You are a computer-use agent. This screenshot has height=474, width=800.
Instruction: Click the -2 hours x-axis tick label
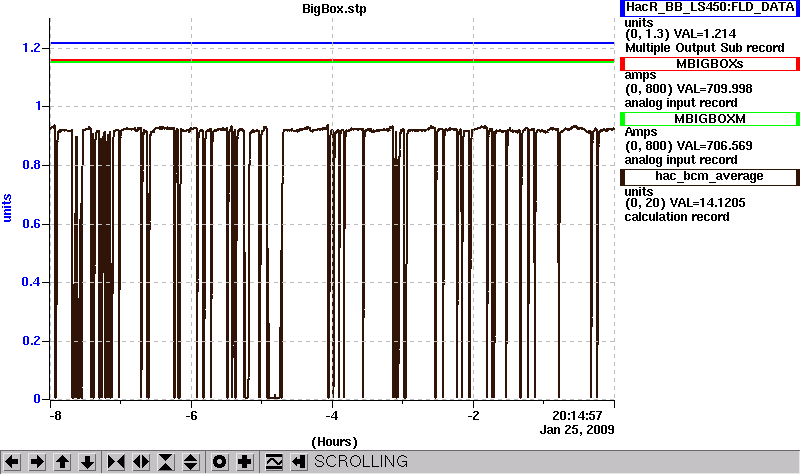coord(473,416)
